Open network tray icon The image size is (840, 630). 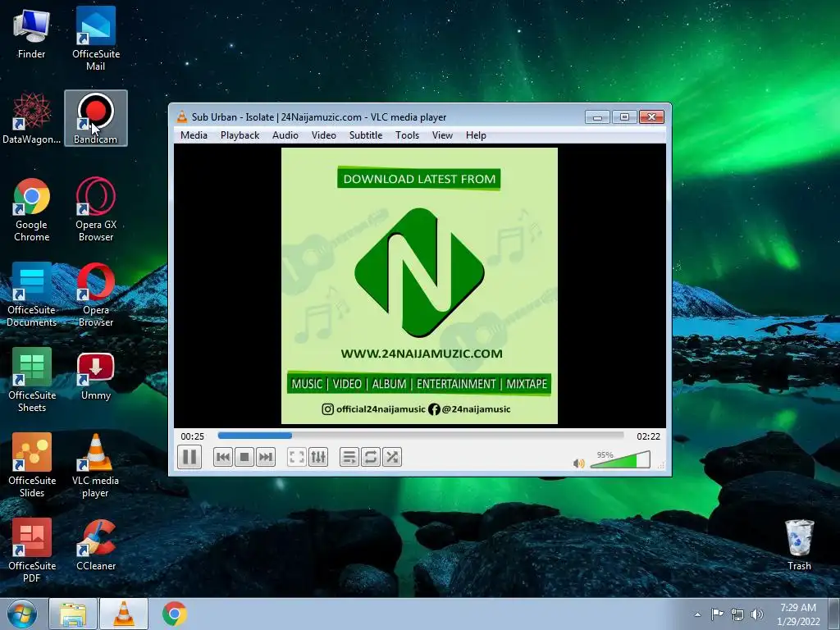tap(737, 614)
